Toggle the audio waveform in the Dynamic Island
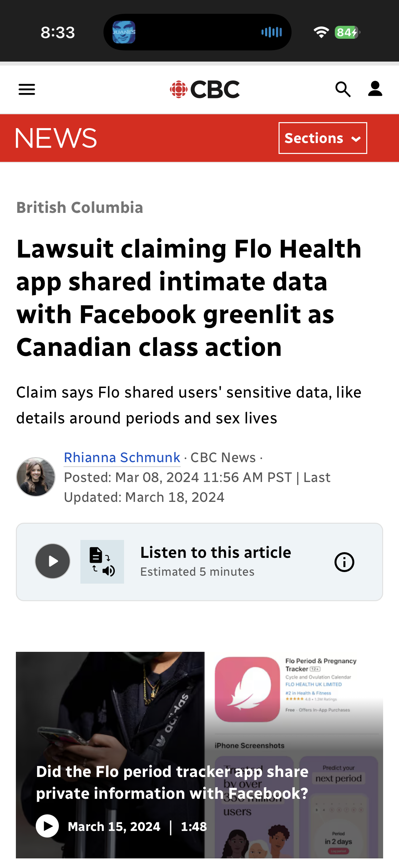 click(x=271, y=32)
